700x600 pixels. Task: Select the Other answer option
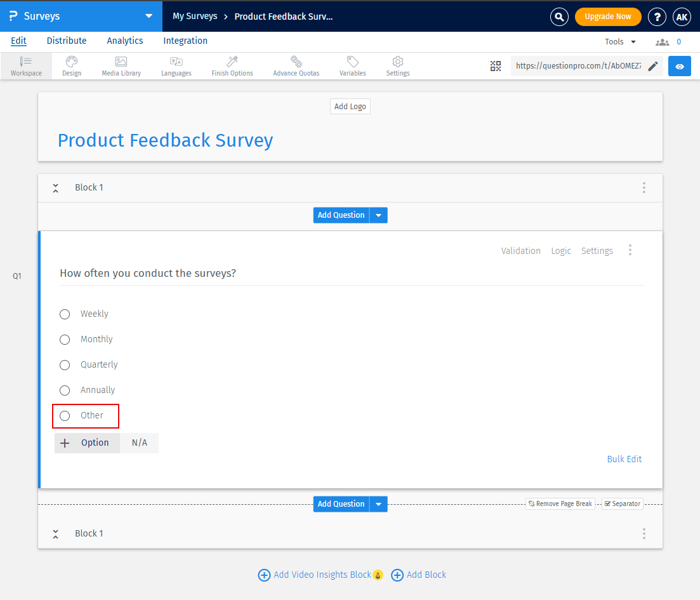point(64,416)
